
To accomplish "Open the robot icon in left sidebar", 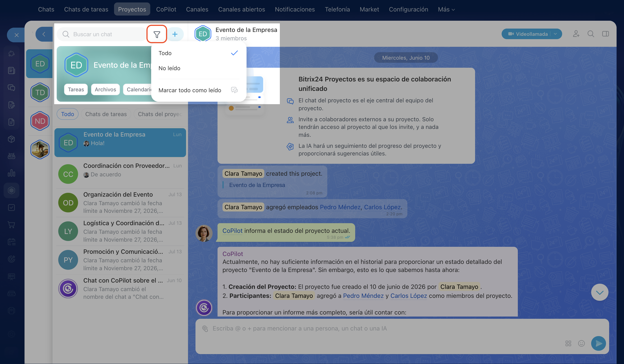I will 11,156.
